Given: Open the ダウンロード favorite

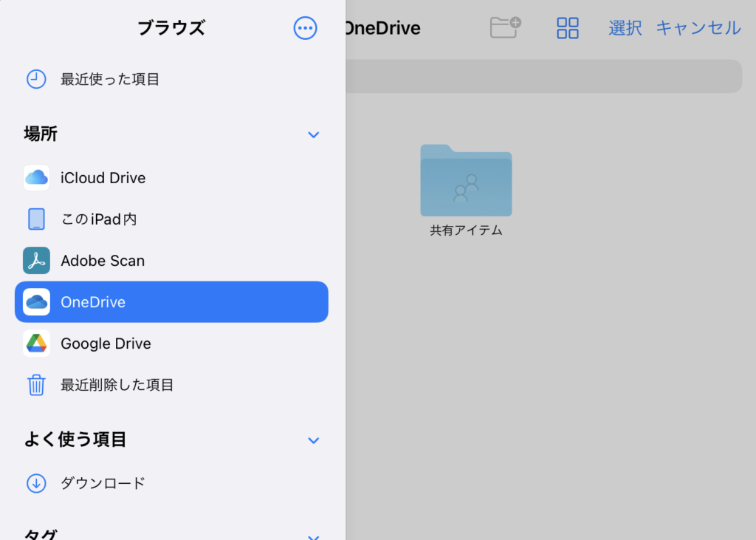Looking at the screenshot, I should [171, 483].
